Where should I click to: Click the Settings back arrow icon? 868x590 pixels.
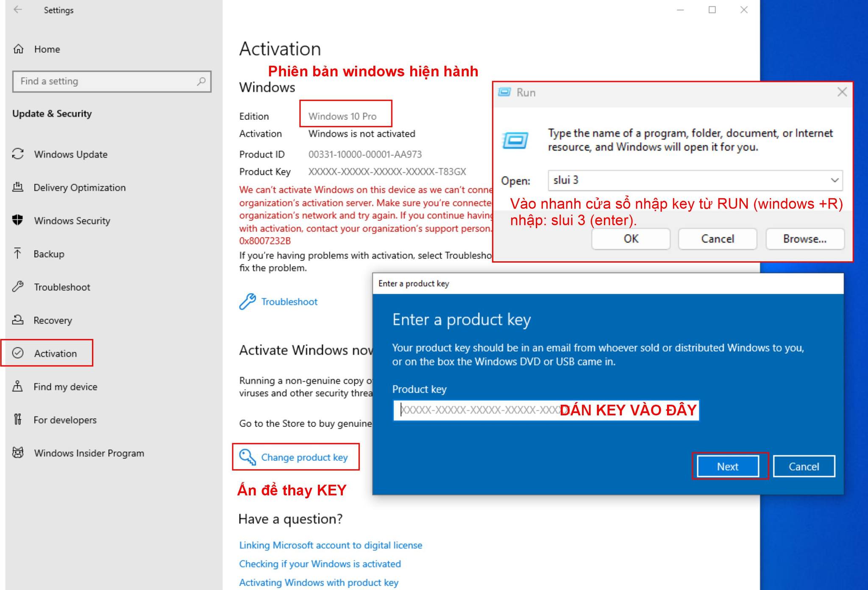(17, 10)
